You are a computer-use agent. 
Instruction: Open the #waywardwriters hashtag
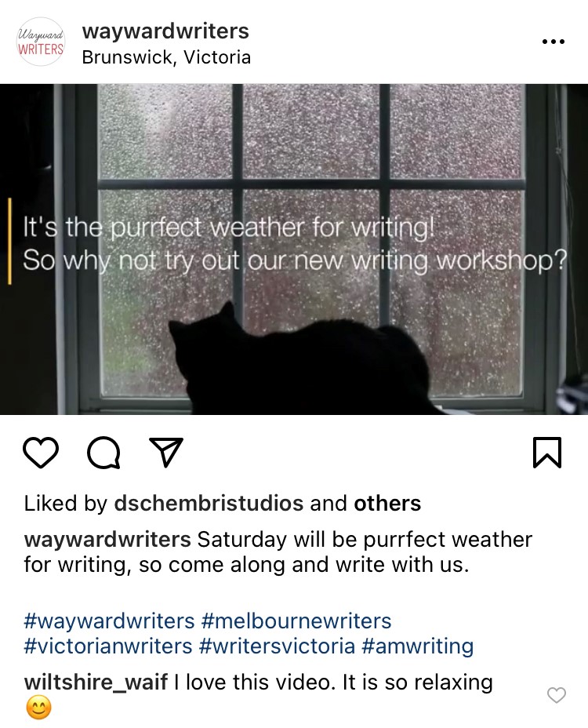(109, 621)
